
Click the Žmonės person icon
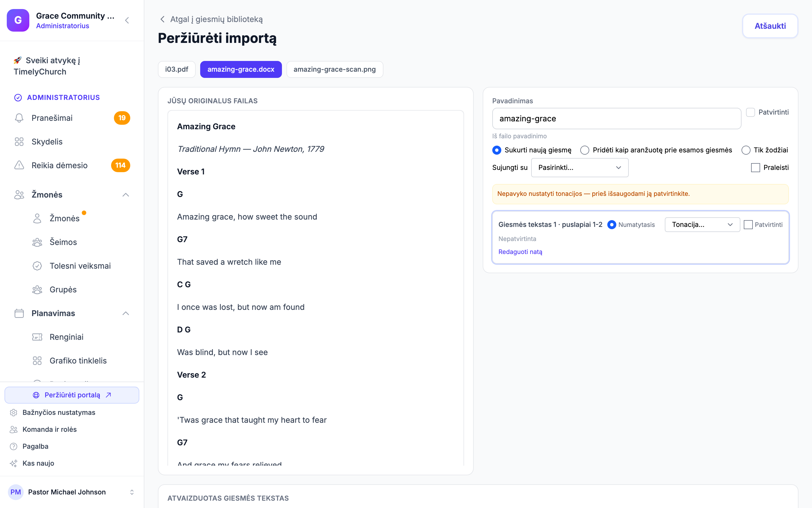(x=37, y=218)
